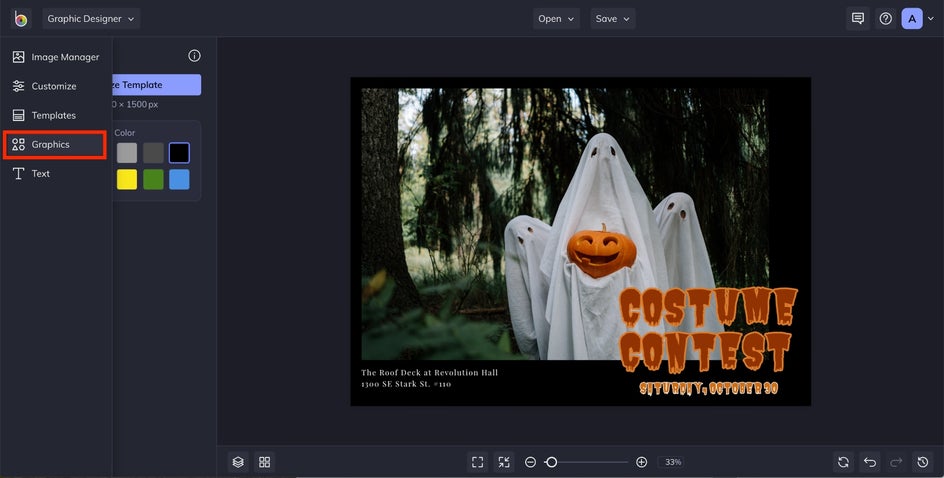Click the zoom in plus icon
This screenshot has height=478, width=944.
pyautogui.click(x=642, y=462)
